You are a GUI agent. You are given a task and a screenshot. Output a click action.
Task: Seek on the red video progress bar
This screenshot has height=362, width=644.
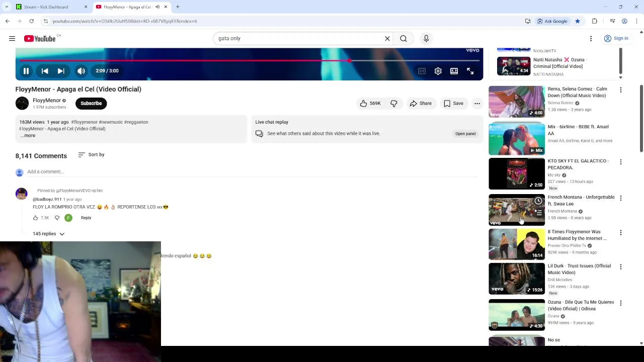point(250,60)
